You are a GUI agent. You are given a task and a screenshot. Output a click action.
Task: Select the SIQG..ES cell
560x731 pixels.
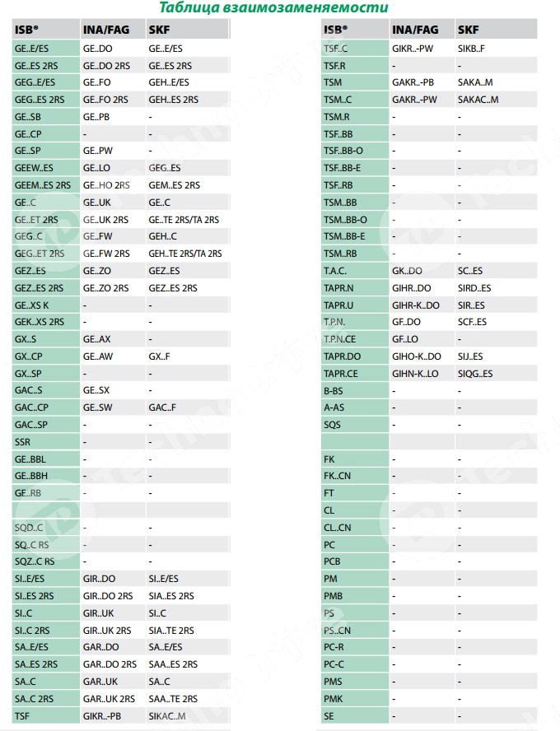475,374
